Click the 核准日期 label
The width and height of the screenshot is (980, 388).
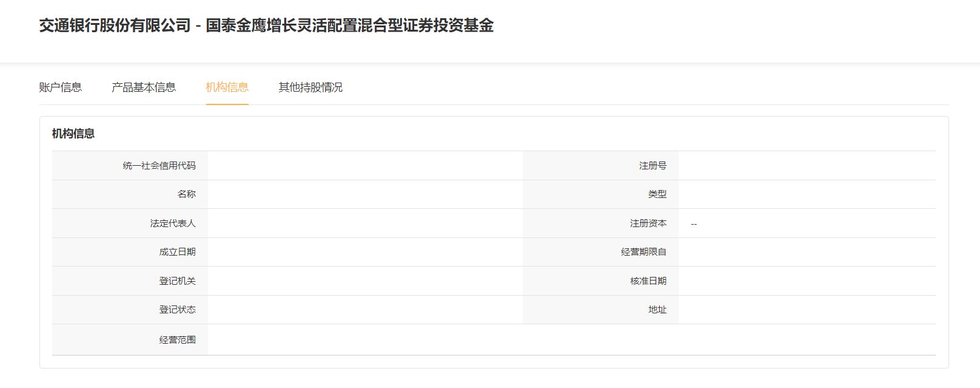[648, 281]
